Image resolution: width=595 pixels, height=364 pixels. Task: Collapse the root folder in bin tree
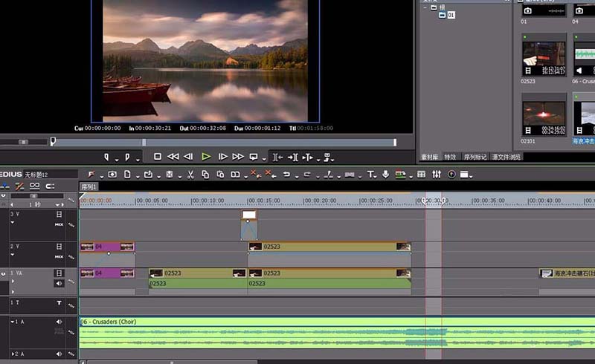click(x=425, y=7)
